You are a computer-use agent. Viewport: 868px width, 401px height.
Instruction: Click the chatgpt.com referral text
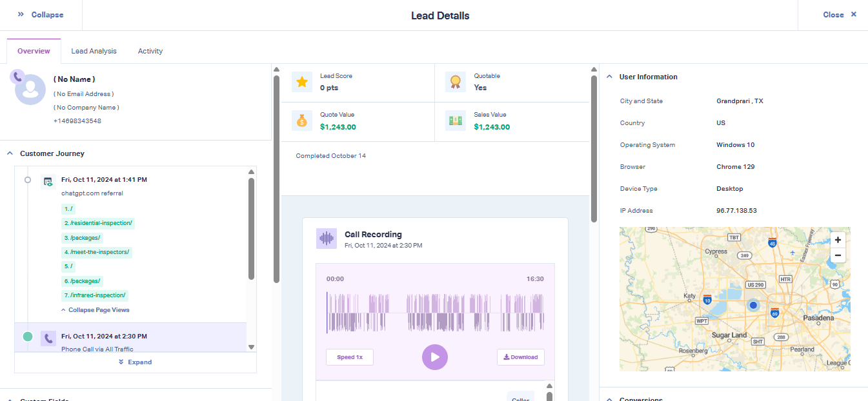(92, 193)
